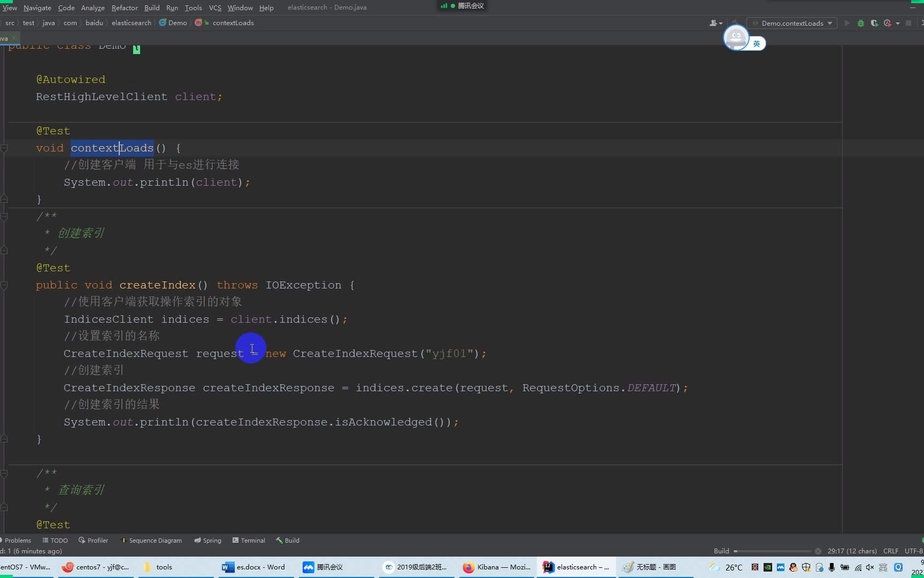Click Run with Coverage shield icon
Viewport: 924px width, 578px height.
point(874,23)
